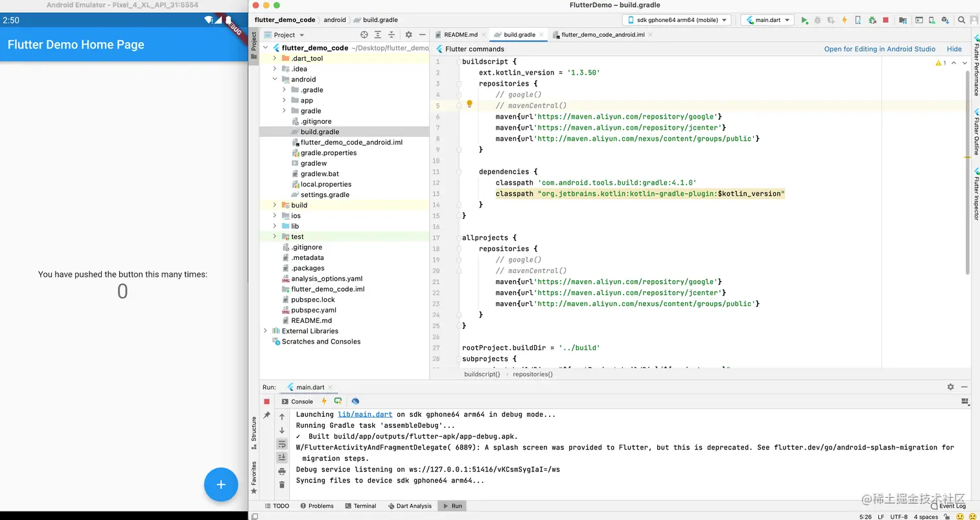Expand the lib folder
The width and height of the screenshot is (980, 520).
click(x=275, y=226)
